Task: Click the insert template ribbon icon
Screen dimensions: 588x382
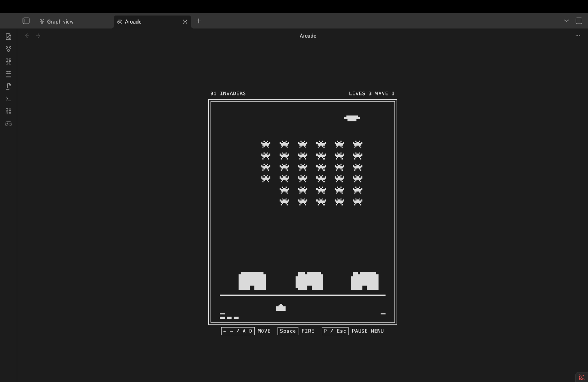Action: pyautogui.click(x=8, y=86)
